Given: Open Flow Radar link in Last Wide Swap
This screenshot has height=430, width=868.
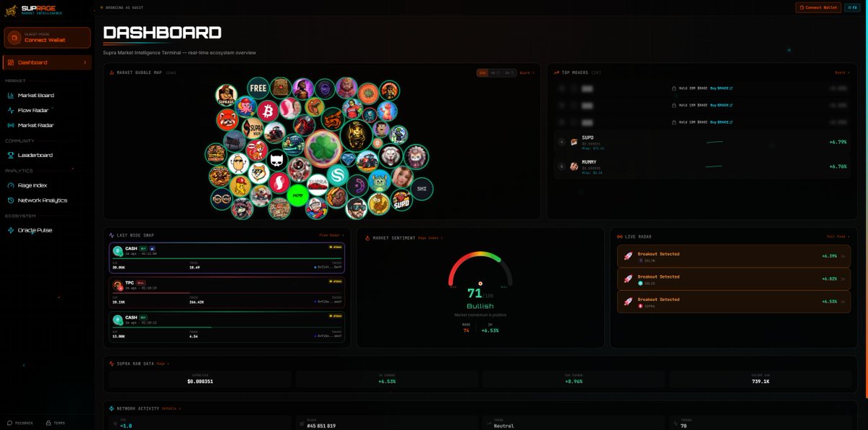Looking at the screenshot, I should (x=331, y=235).
